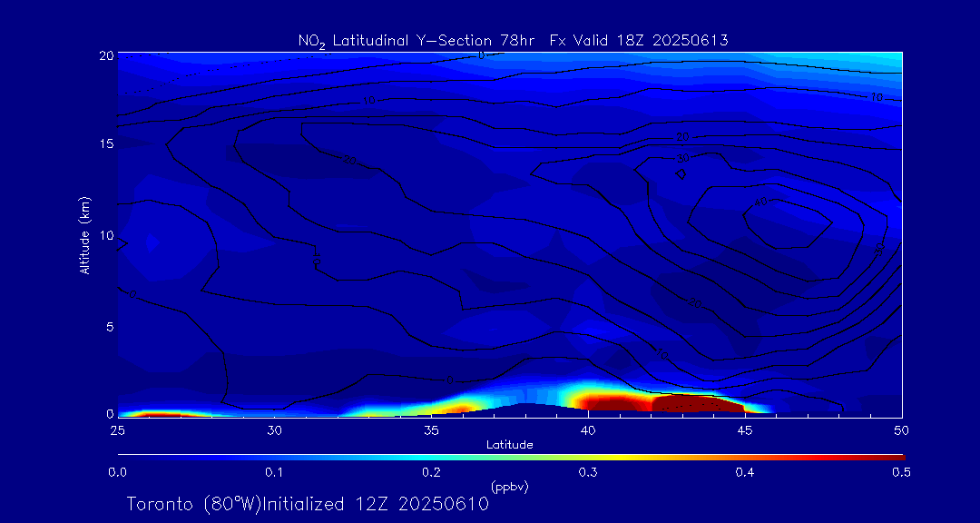980x523 pixels.
Task: Click the latitude tick label '40'
Action: [x=588, y=429]
